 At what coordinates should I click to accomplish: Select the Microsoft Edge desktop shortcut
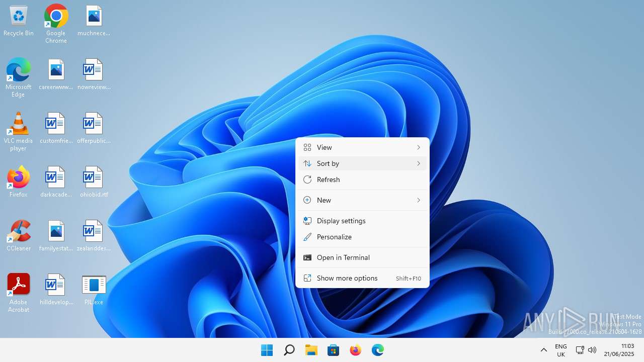coord(19,77)
